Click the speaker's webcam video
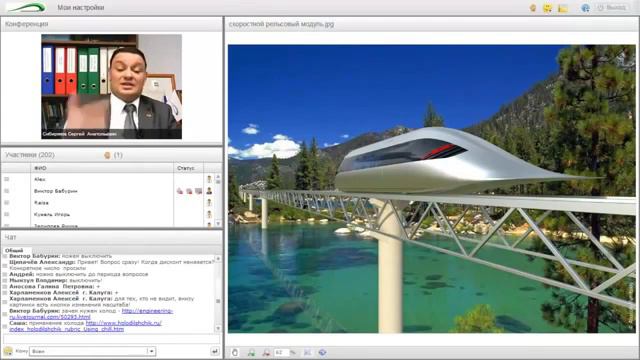640x360 pixels. pyautogui.click(x=111, y=87)
